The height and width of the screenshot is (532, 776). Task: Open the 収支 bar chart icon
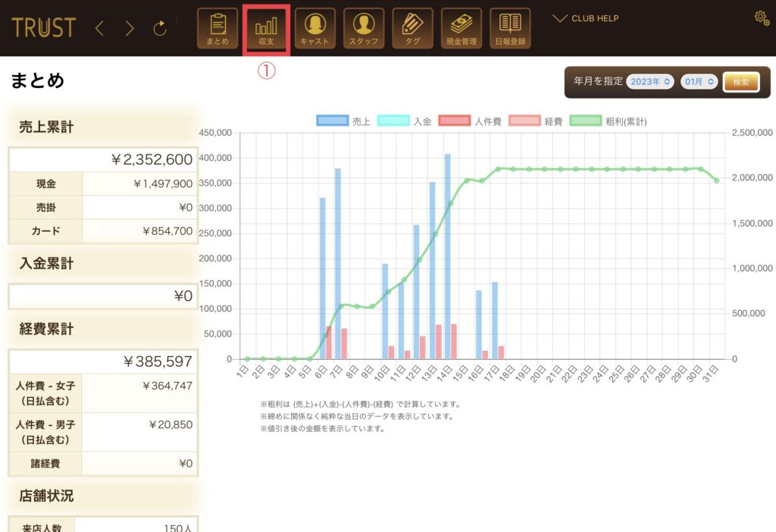pos(266,28)
